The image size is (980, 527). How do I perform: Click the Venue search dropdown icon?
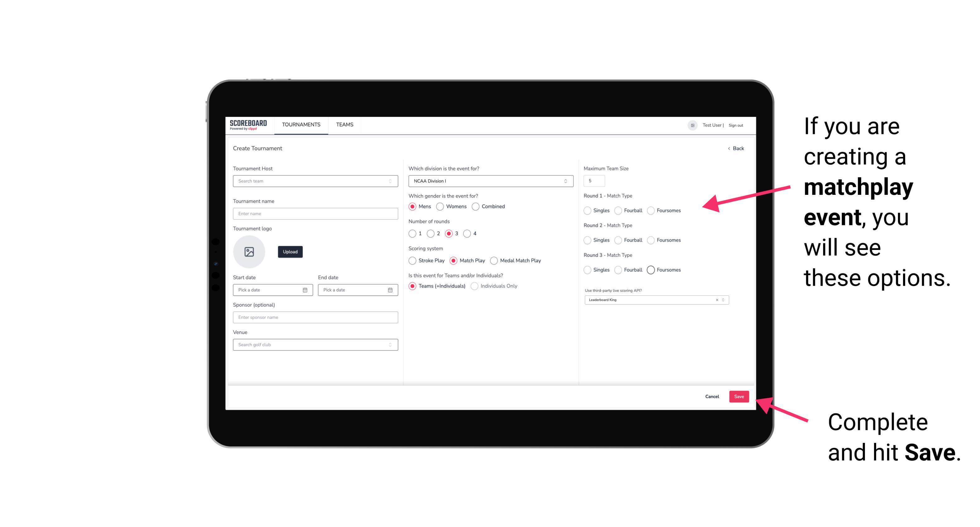click(x=389, y=345)
